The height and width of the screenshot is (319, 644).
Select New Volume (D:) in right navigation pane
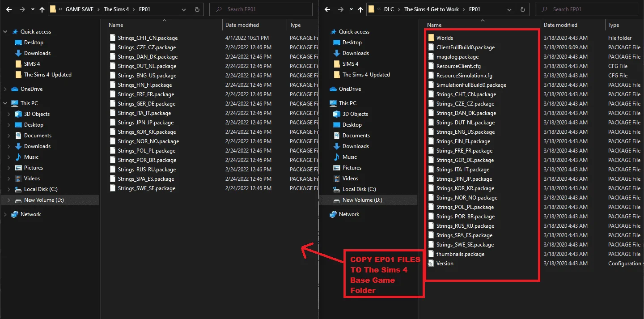[x=362, y=200]
